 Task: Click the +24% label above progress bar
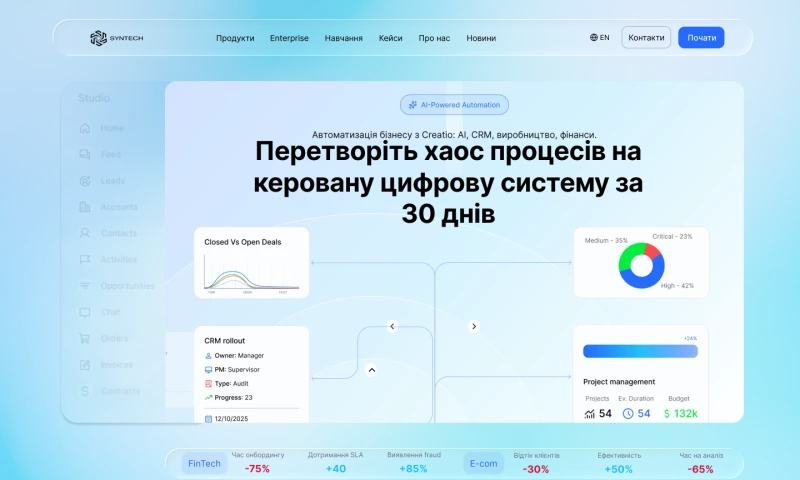[690, 339]
